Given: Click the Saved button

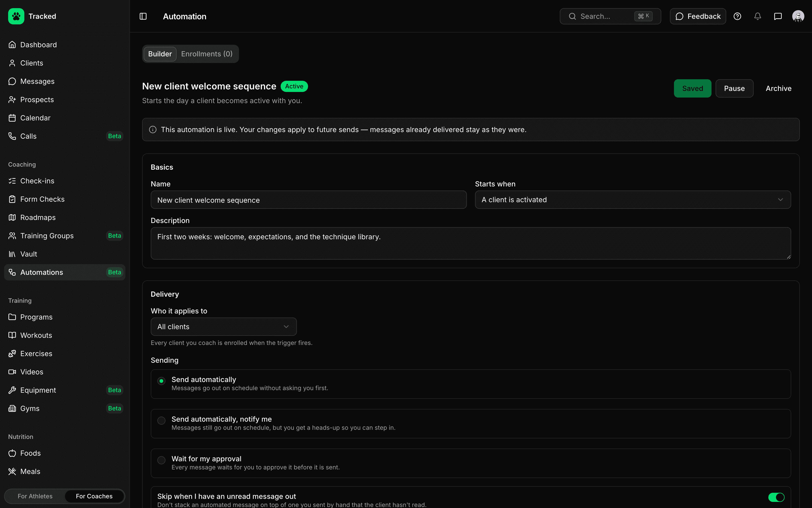Looking at the screenshot, I should pos(692,88).
